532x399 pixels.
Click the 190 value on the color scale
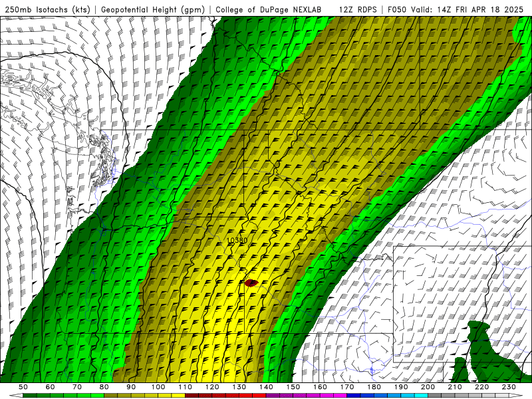[x=401, y=387]
